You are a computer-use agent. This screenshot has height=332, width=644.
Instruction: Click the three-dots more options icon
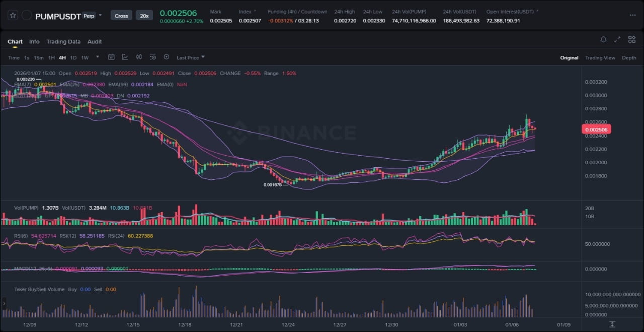coord(632,15)
